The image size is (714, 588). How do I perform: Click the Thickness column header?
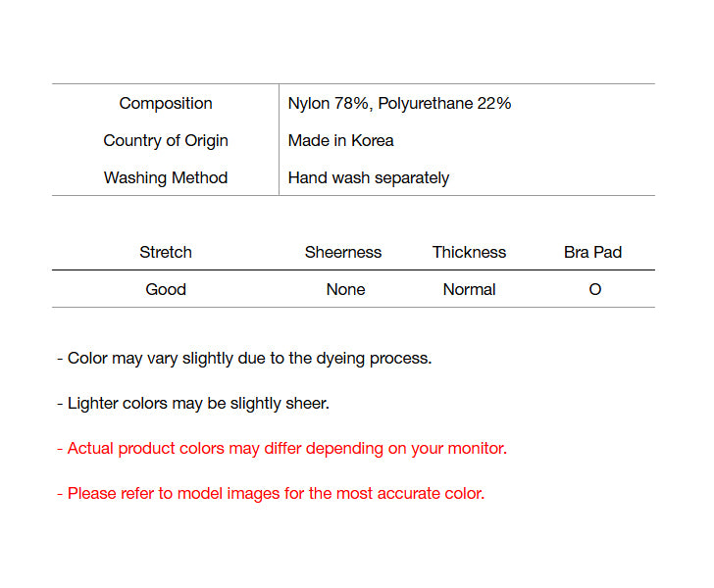(469, 252)
